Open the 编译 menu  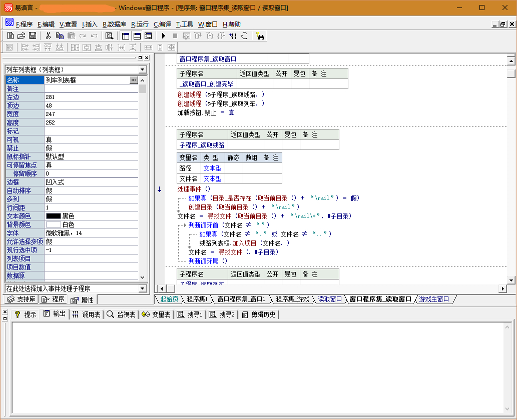click(162, 24)
